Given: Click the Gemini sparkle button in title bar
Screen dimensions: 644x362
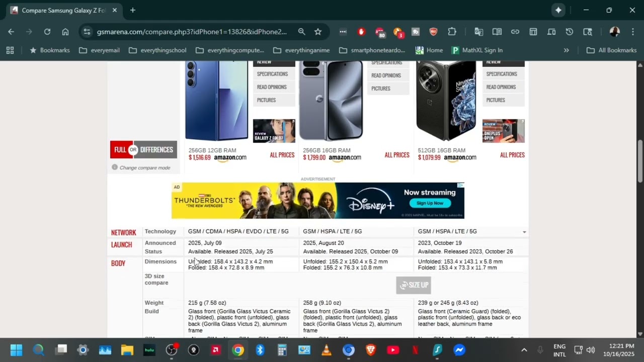Looking at the screenshot, I should tap(558, 10).
